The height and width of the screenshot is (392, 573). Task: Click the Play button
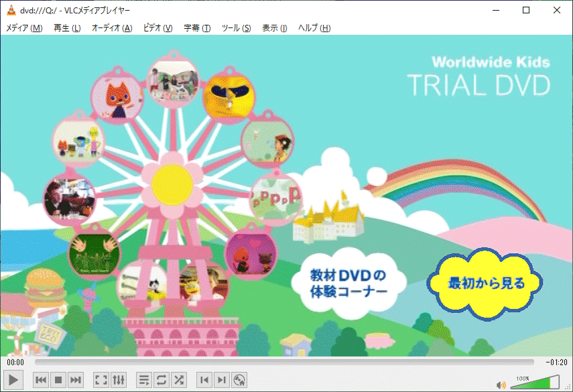(x=13, y=380)
